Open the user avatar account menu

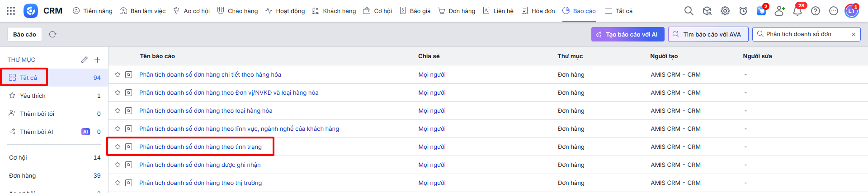tap(851, 11)
